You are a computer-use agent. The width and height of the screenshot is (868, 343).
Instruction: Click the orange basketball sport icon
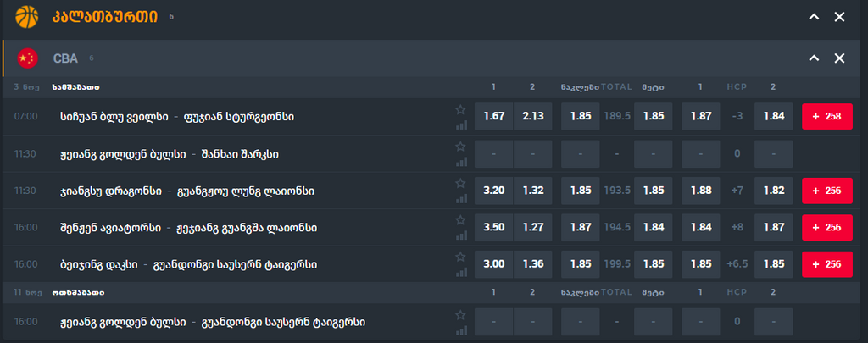pyautogui.click(x=27, y=16)
